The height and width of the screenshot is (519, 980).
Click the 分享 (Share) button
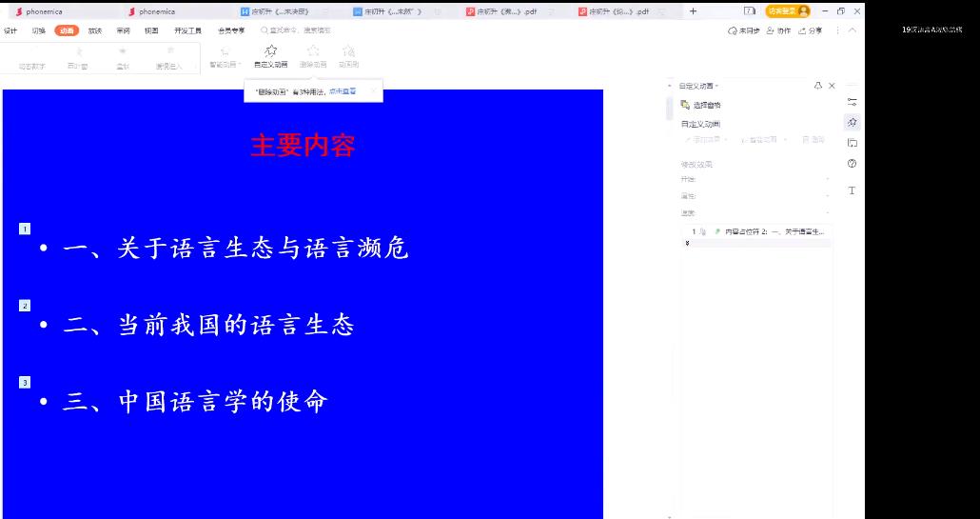811,30
